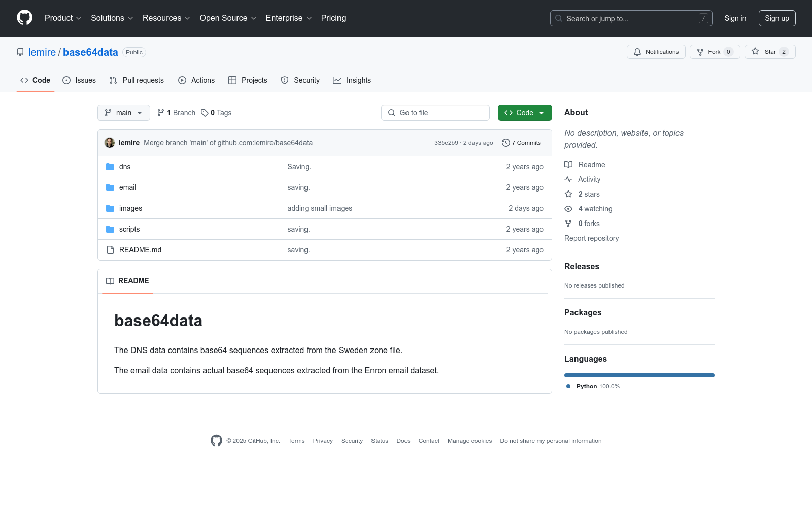Switch to the Actions tab
This screenshot has width=812, height=508.
(x=196, y=80)
